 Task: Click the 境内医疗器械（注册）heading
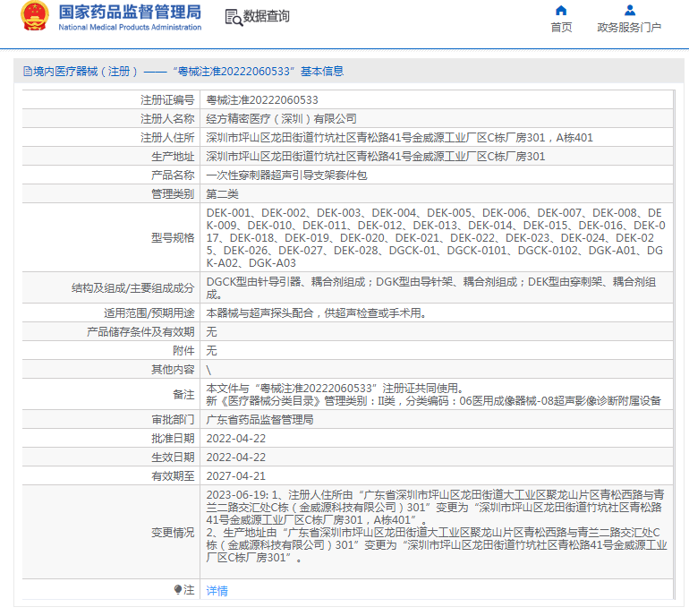point(86,72)
